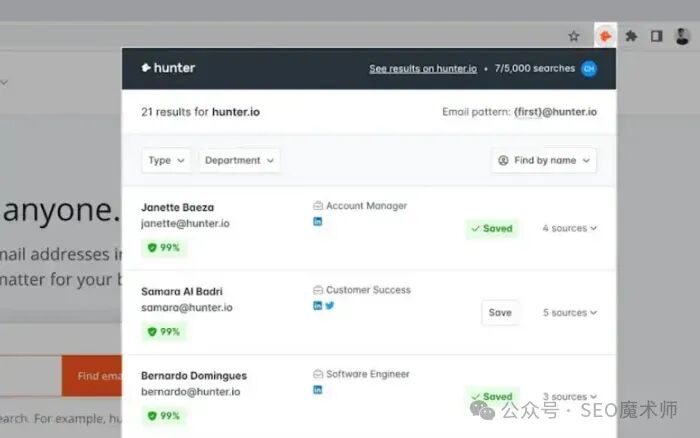Screen dimensions: 700x438
Task: Open the browser profile avatar
Action: [x=682, y=36]
